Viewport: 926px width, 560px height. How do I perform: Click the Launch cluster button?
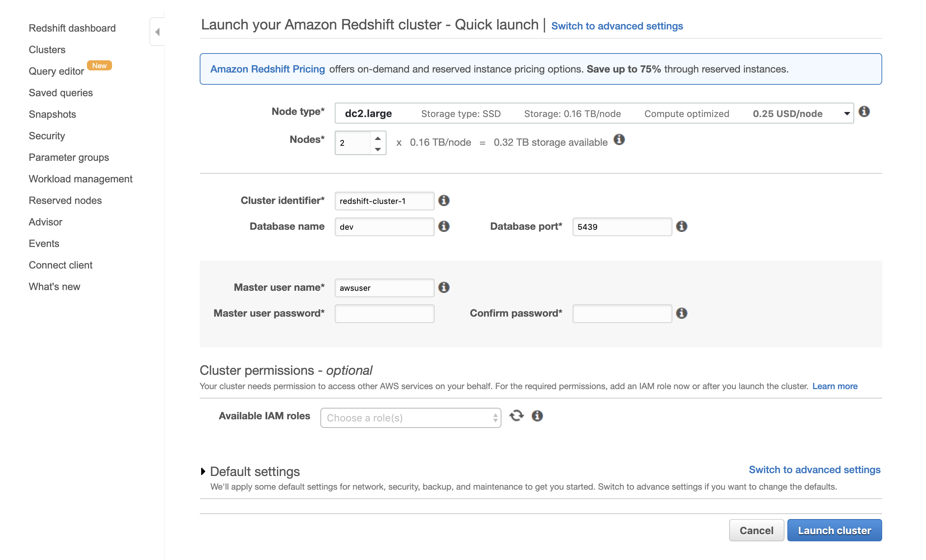pos(835,529)
